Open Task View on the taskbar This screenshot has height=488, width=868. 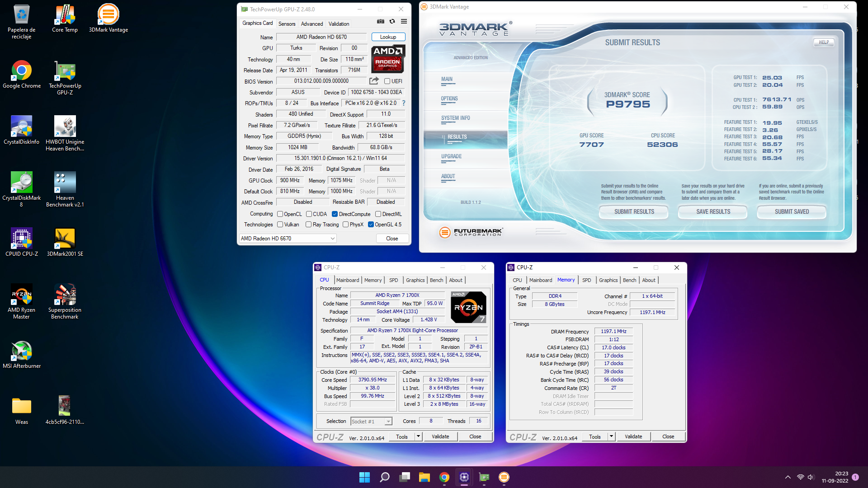[x=405, y=477]
